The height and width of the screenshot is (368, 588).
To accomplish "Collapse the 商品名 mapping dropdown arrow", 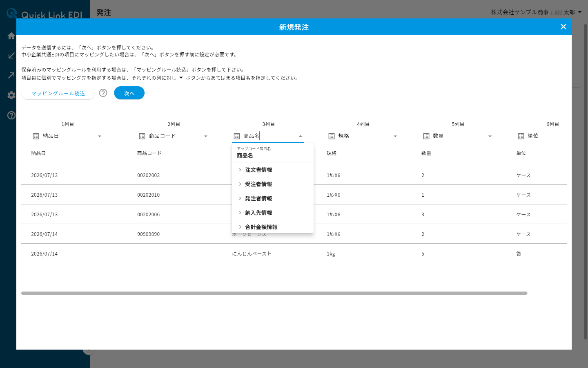I will [301, 136].
